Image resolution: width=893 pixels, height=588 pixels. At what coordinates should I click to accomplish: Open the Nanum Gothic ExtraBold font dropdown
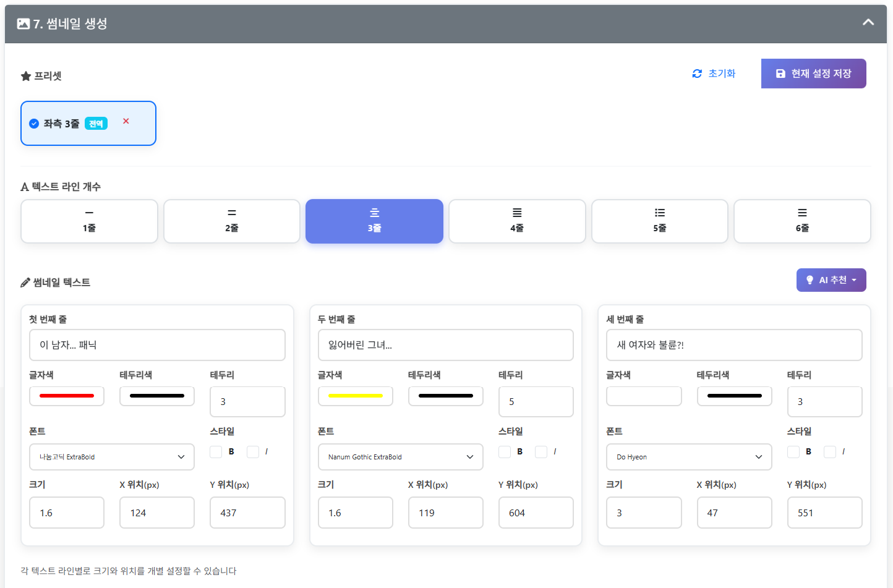(401, 457)
